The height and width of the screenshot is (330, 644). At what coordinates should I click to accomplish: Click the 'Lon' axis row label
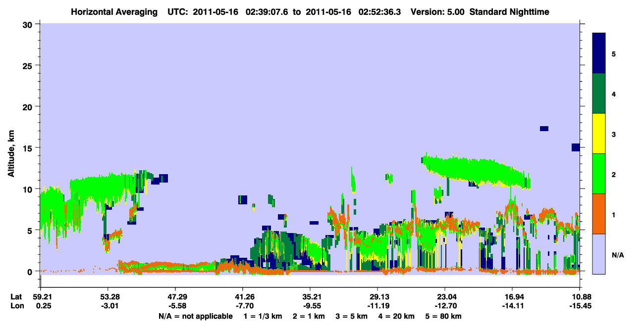(16, 306)
